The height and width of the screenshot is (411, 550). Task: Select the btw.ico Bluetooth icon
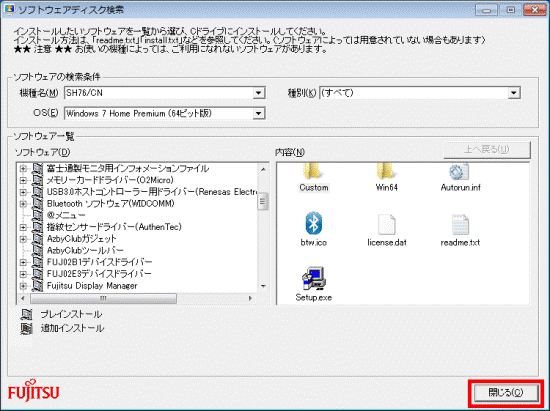[313, 223]
